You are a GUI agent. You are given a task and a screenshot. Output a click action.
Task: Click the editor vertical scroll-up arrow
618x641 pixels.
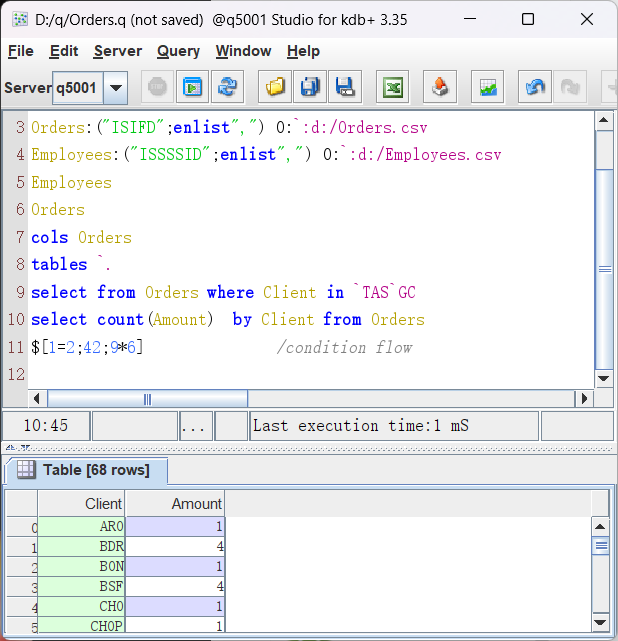coord(603,122)
